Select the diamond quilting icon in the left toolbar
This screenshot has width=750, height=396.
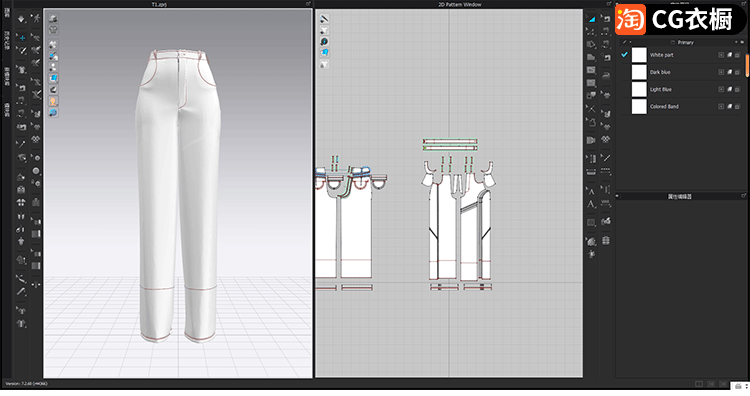pos(36,139)
